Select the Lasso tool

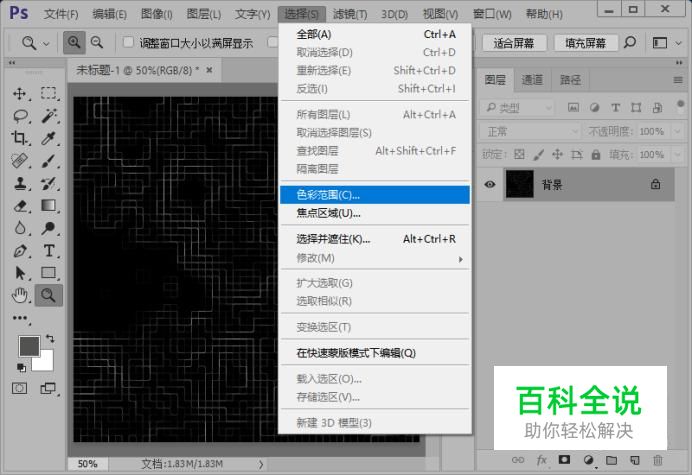click(20, 116)
